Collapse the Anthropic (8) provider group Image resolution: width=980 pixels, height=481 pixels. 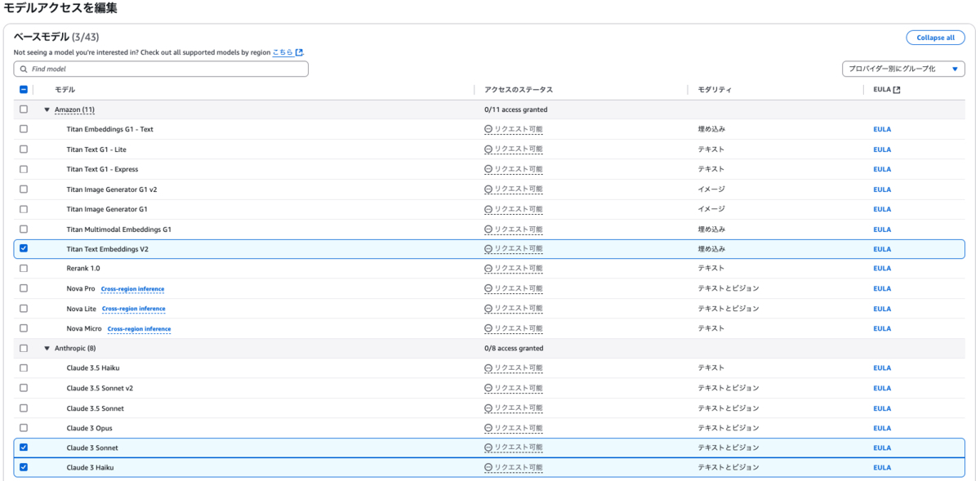tap(47, 348)
